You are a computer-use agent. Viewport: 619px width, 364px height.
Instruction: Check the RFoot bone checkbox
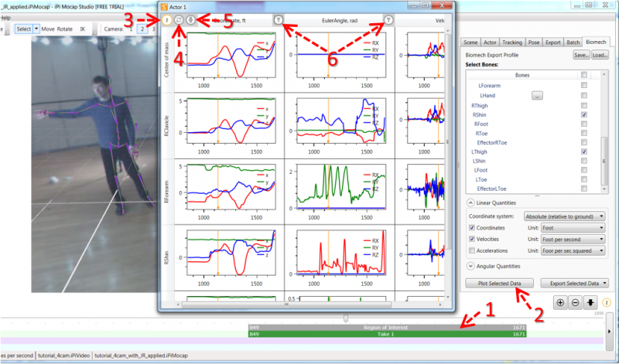[x=584, y=124]
